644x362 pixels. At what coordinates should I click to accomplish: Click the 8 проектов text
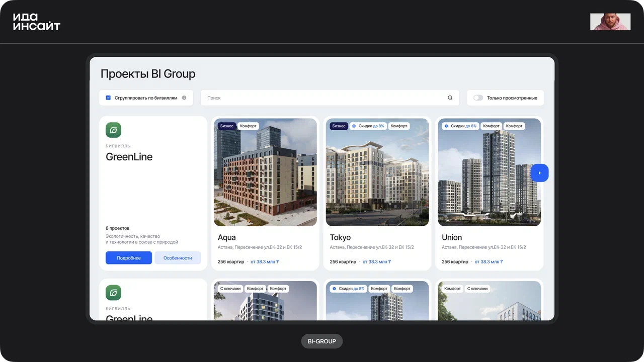[x=117, y=228]
